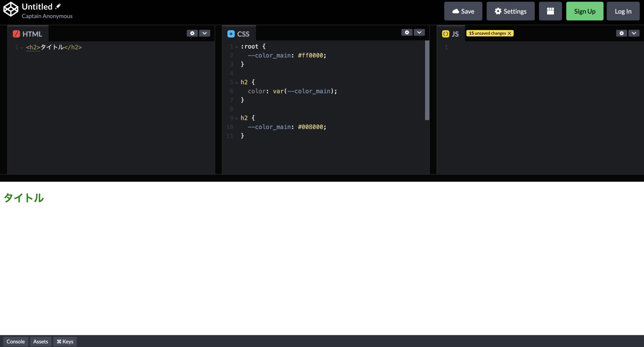
Task: Save the pen with the Save button
Action: point(463,11)
